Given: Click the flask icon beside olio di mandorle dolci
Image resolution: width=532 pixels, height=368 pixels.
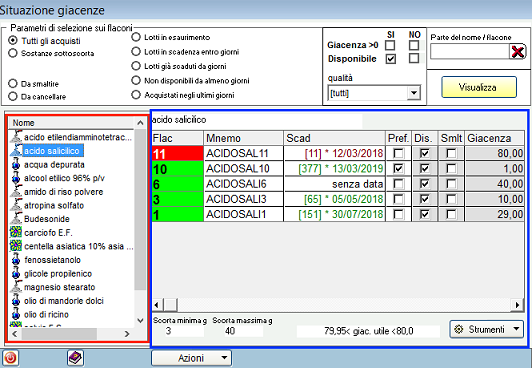Looking at the screenshot, I should pyautogui.click(x=16, y=301).
